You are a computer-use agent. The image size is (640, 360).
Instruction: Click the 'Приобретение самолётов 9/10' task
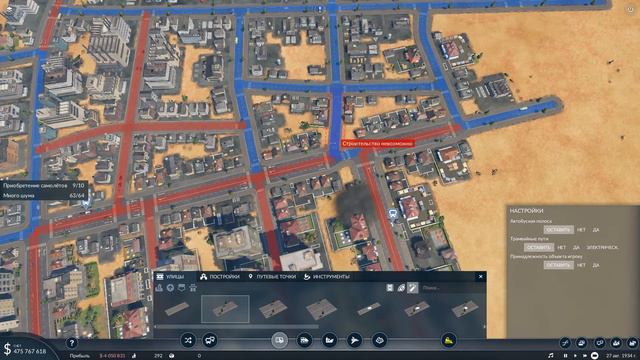(44, 186)
